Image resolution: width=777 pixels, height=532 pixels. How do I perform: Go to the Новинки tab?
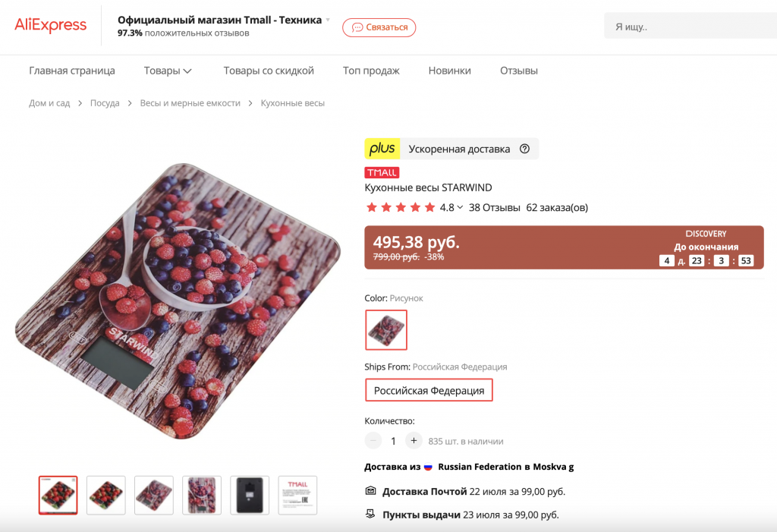pyautogui.click(x=449, y=71)
